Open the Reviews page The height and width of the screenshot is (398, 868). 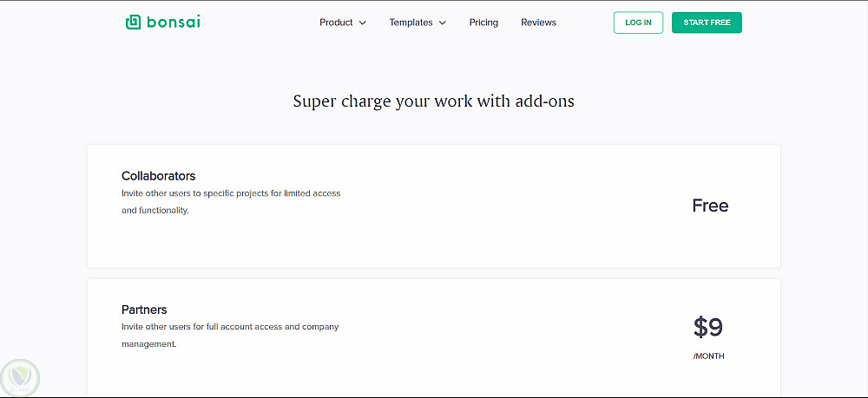click(x=538, y=23)
